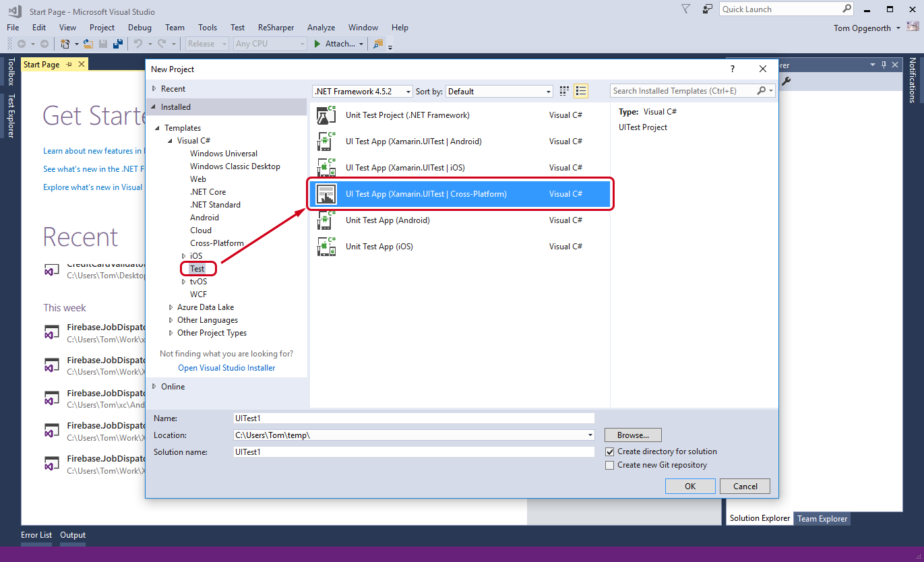
Task: Check Create new Git repository
Action: point(610,465)
